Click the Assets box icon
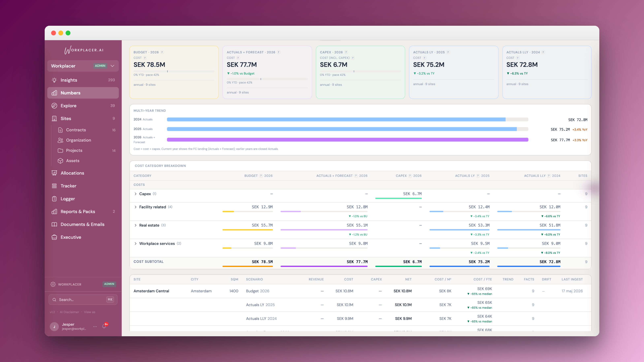The image size is (644, 362). click(x=60, y=161)
